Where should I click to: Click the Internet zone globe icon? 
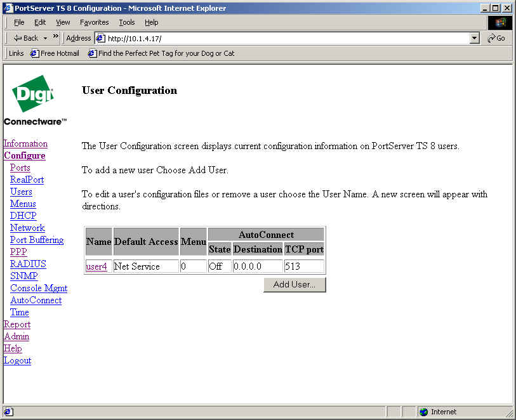(423, 412)
